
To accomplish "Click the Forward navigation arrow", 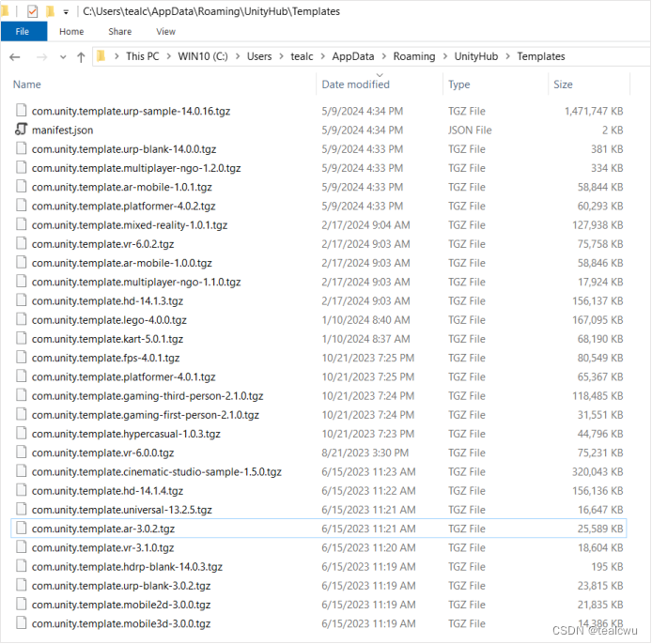I will pyautogui.click(x=42, y=57).
